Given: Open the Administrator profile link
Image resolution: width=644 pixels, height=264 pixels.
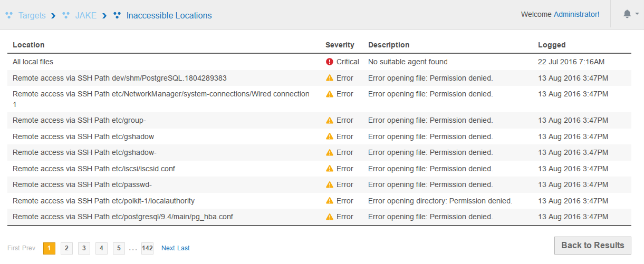Looking at the screenshot, I should [576, 14].
